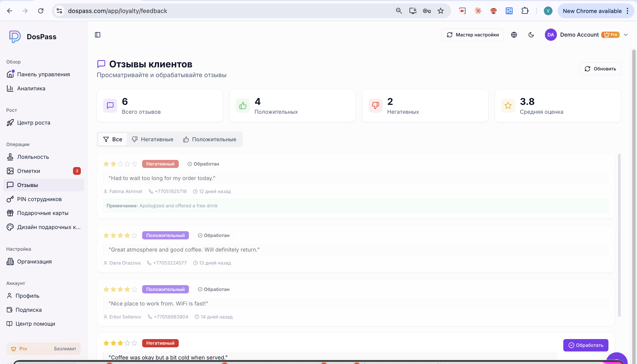
Task: Go to Лояльность stamp item
Action: (33, 157)
